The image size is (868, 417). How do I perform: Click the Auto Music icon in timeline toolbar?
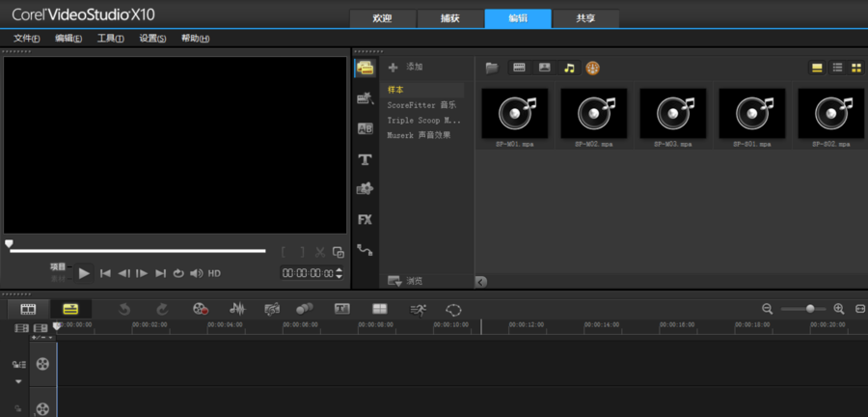tap(272, 309)
